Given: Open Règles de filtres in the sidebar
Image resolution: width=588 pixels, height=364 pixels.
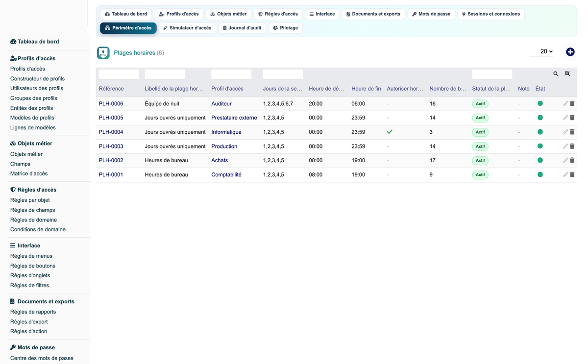Looking at the screenshot, I should point(29,286).
